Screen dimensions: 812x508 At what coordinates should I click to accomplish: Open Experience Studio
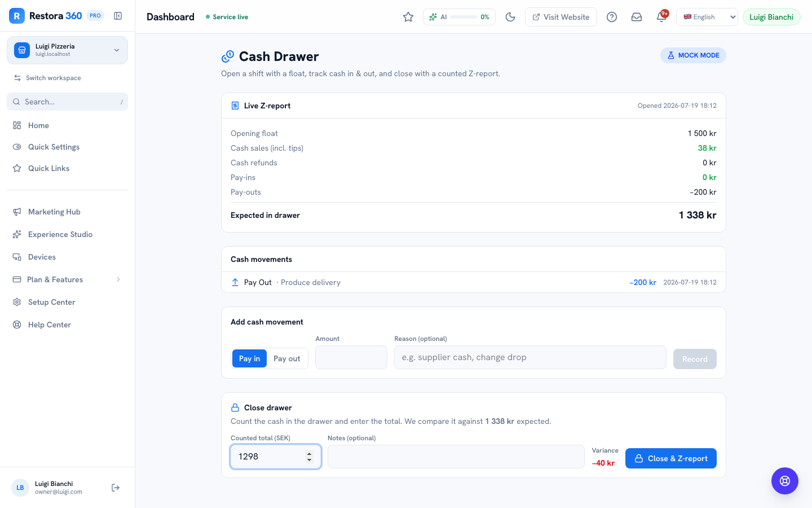[x=67, y=234]
